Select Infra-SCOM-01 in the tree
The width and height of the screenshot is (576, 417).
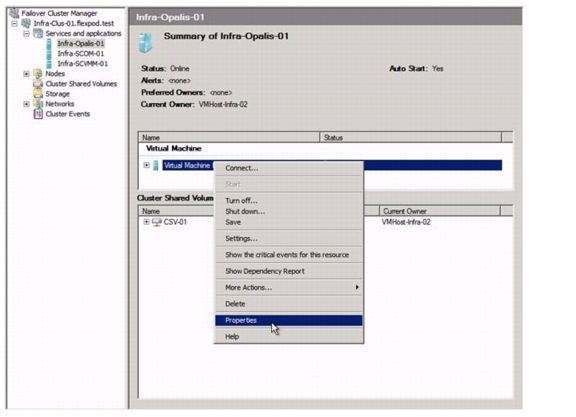[x=81, y=54]
